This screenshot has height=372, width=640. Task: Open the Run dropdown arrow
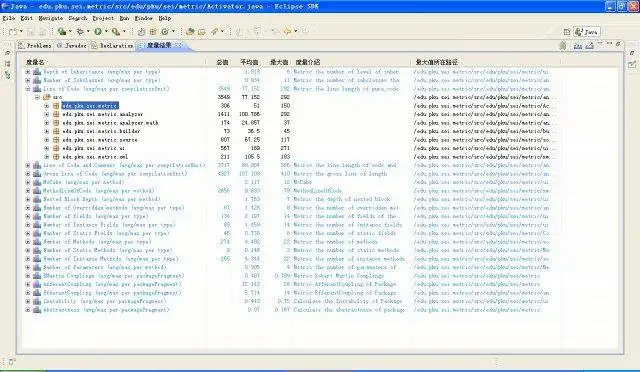click(x=106, y=31)
